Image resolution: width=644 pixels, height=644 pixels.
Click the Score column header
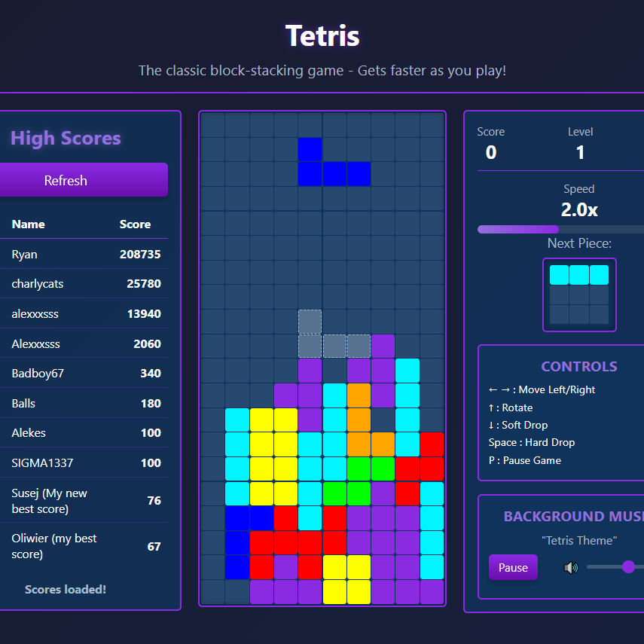pyautogui.click(x=135, y=224)
